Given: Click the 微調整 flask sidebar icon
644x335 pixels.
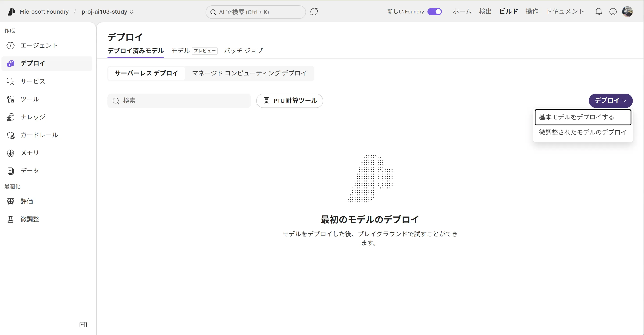Looking at the screenshot, I should [x=11, y=219].
